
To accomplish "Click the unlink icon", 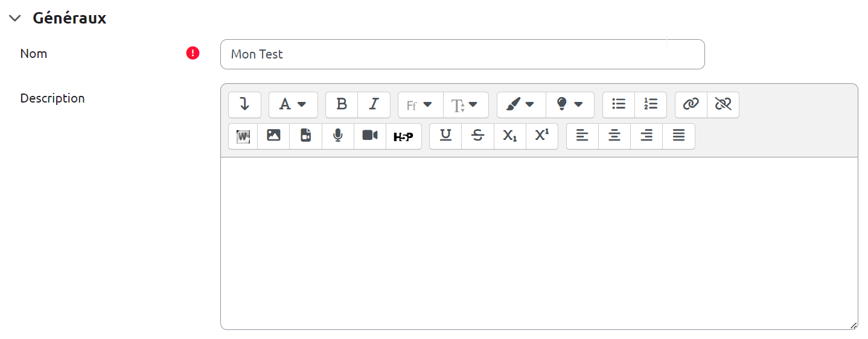I will pyautogui.click(x=723, y=105).
